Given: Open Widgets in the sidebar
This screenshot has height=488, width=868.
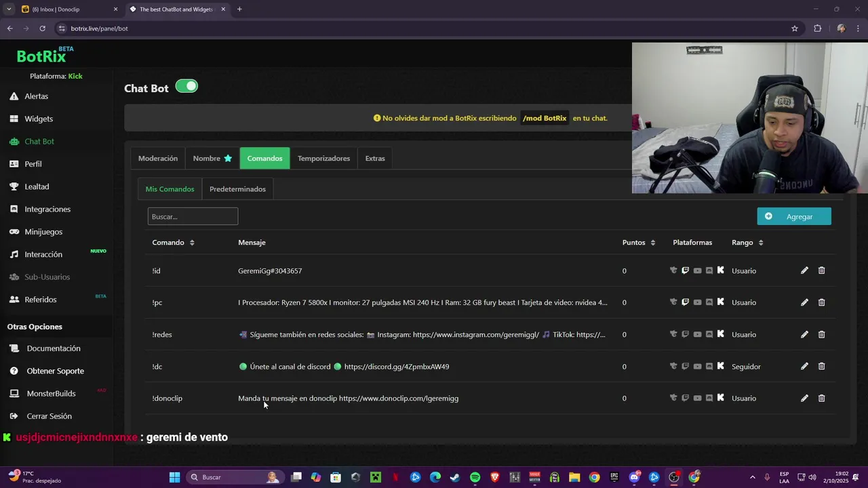Looking at the screenshot, I should pyautogui.click(x=39, y=119).
